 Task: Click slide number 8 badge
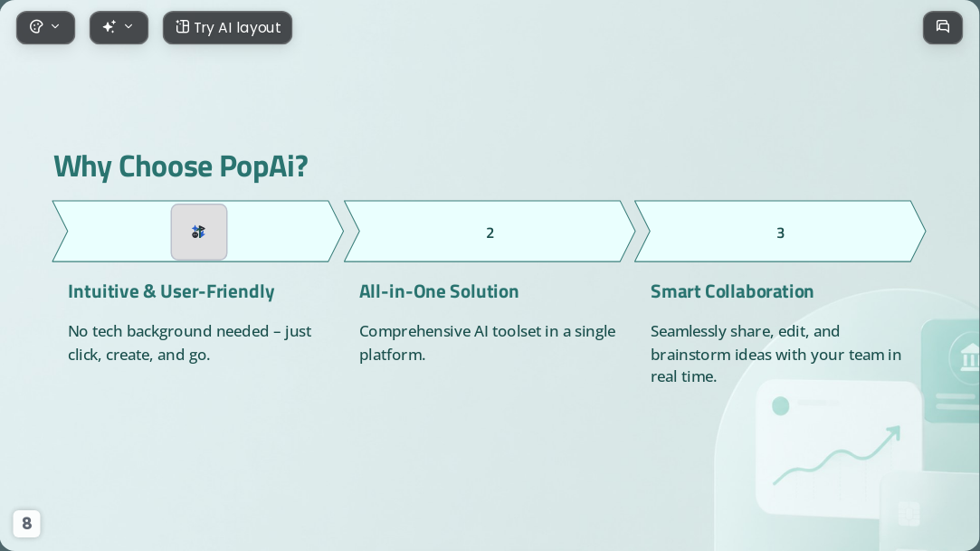pos(26,524)
